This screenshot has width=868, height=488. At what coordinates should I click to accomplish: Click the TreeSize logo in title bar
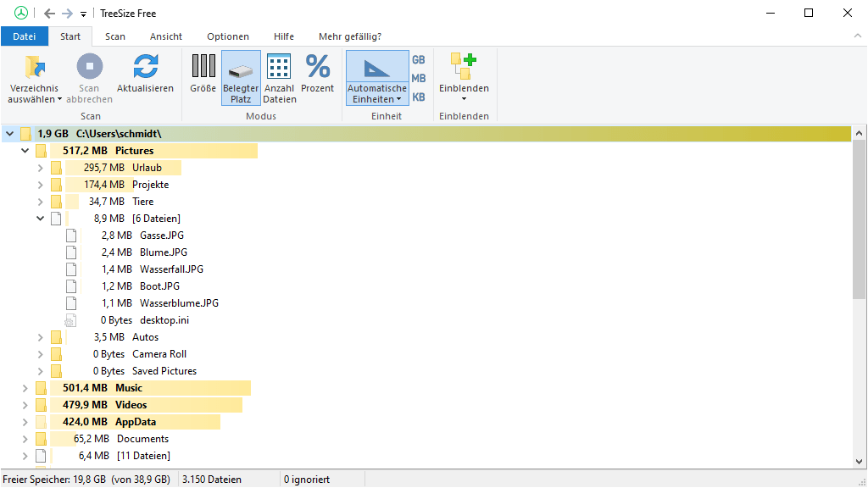pos(21,14)
